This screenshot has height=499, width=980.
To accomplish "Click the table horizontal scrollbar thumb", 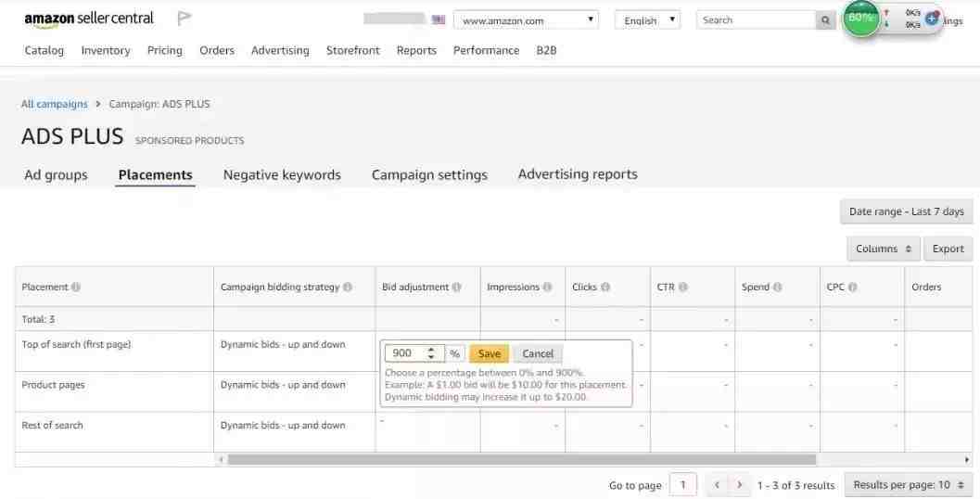I will (x=522, y=460).
